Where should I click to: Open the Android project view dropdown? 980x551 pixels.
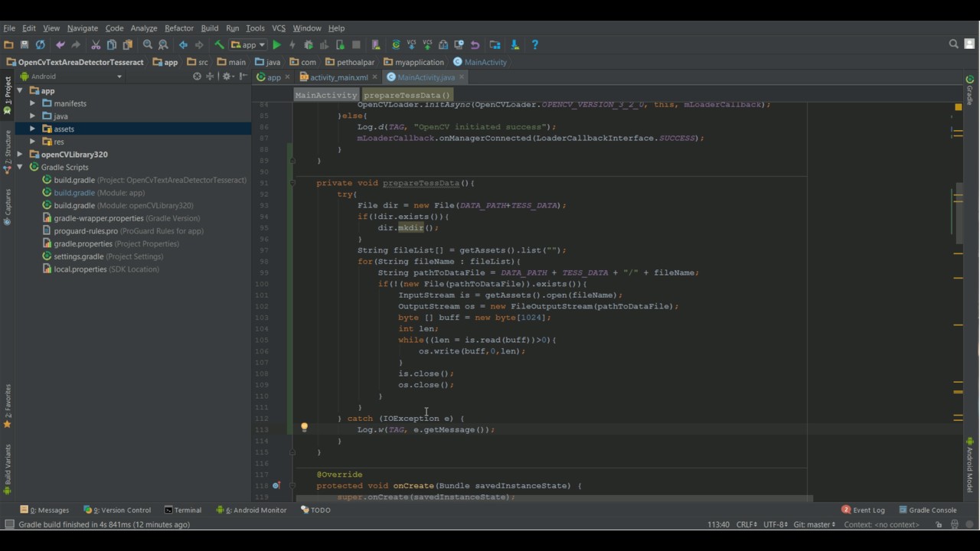[119, 77]
